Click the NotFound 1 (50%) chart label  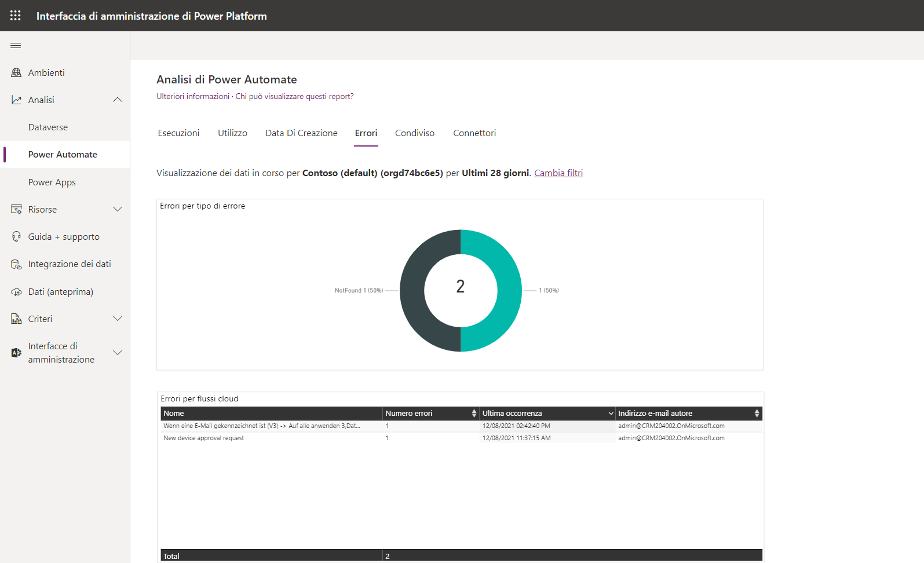point(359,290)
